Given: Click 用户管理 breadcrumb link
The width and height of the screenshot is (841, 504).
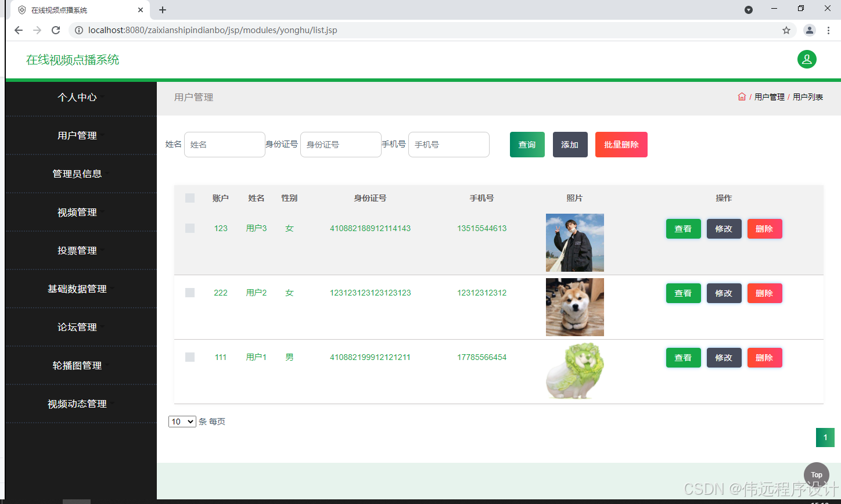Looking at the screenshot, I should 770,97.
